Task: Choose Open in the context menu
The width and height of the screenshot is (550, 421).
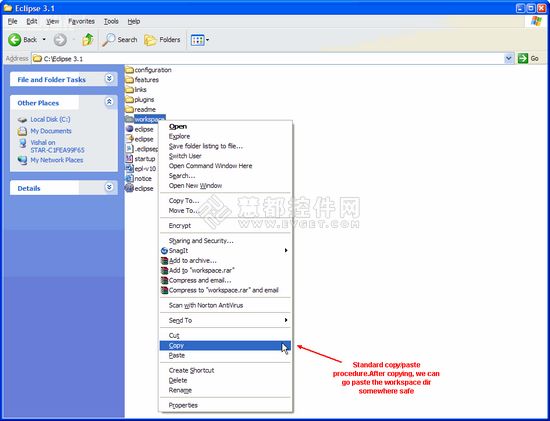Action: [225, 126]
